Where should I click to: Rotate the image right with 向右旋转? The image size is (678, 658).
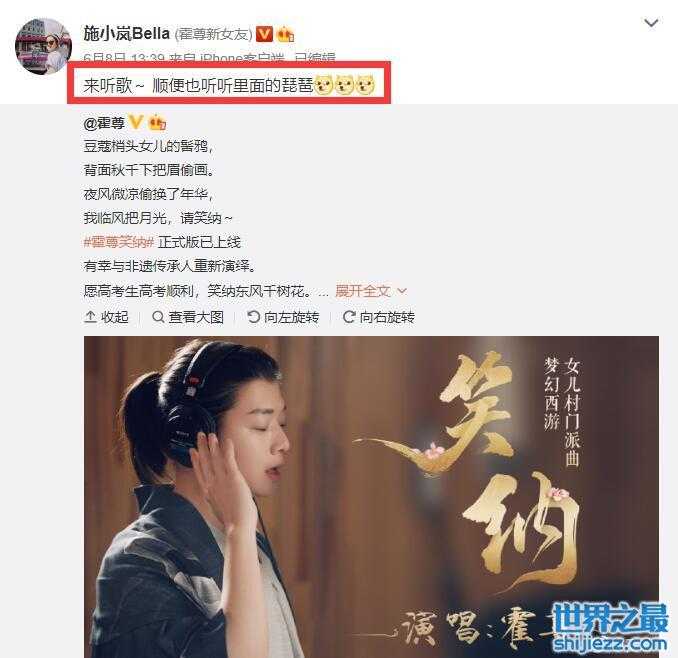[379, 317]
